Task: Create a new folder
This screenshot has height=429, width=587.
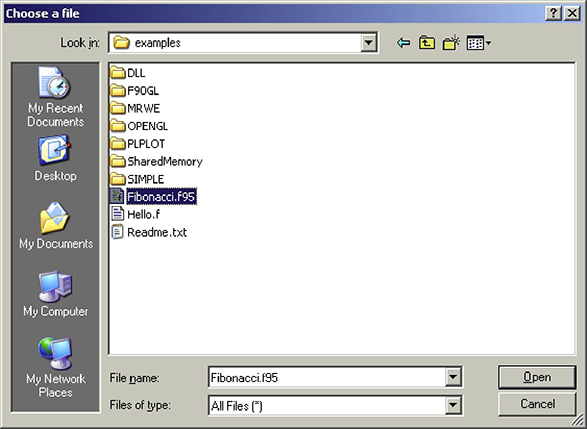Action: [x=451, y=43]
